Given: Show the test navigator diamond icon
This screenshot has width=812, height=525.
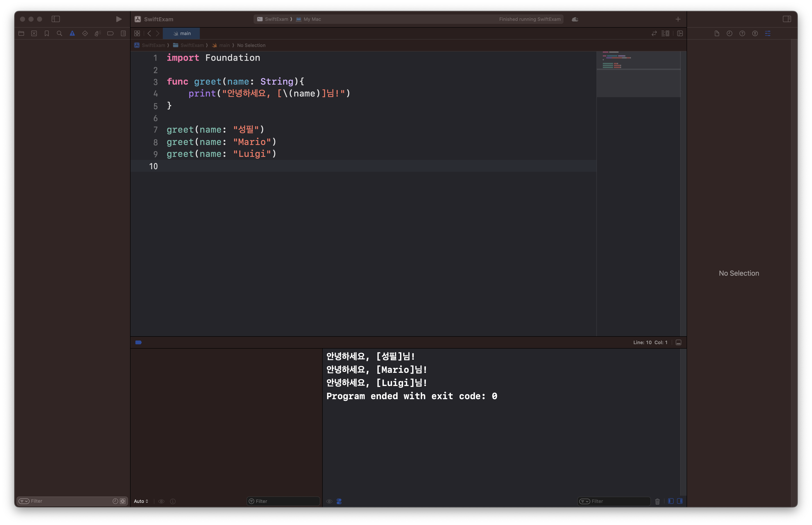Looking at the screenshot, I should pyautogui.click(x=85, y=33).
